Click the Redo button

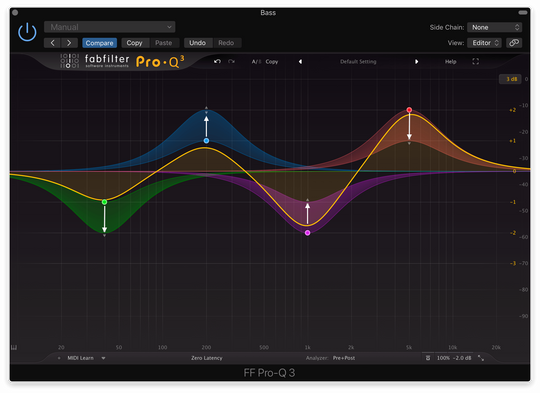pos(226,43)
